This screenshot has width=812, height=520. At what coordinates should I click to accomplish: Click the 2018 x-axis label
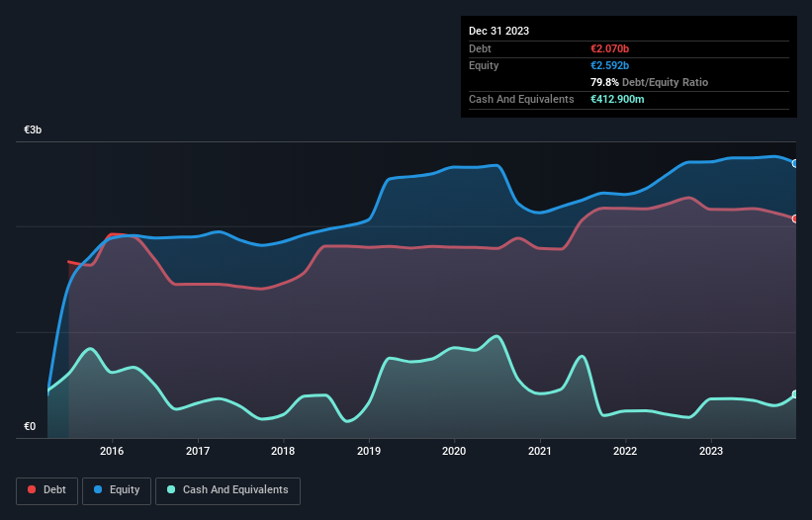click(x=283, y=451)
